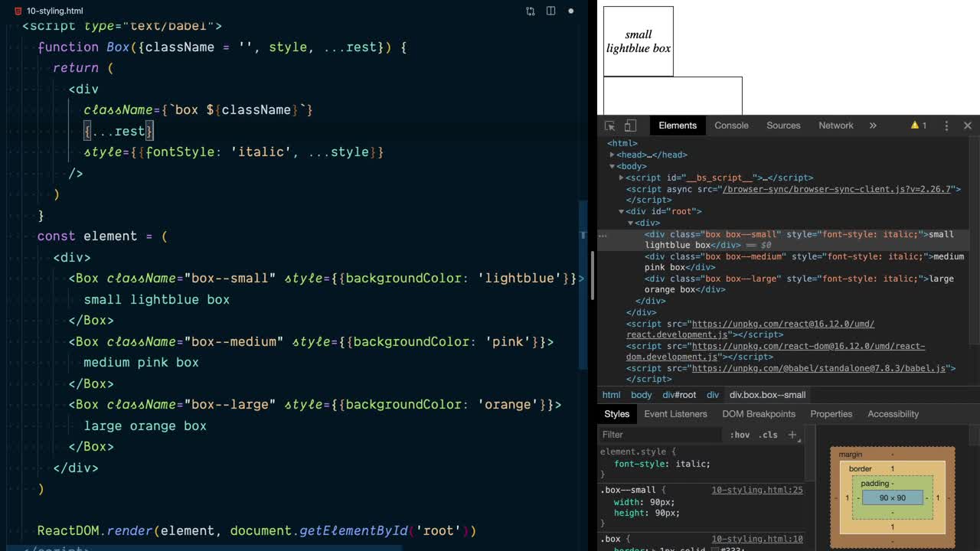This screenshot has height=551, width=980.
Task: Click the {...rest} spread line in code
Action: coord(119,131)
